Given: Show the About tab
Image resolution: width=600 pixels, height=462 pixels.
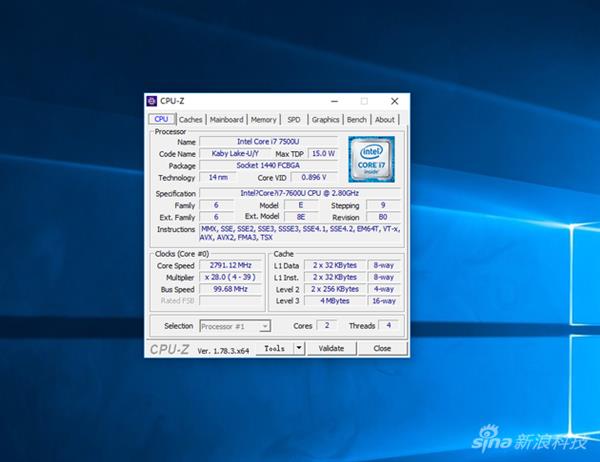Looking at the screenshot, I should (x=385, y=120).
